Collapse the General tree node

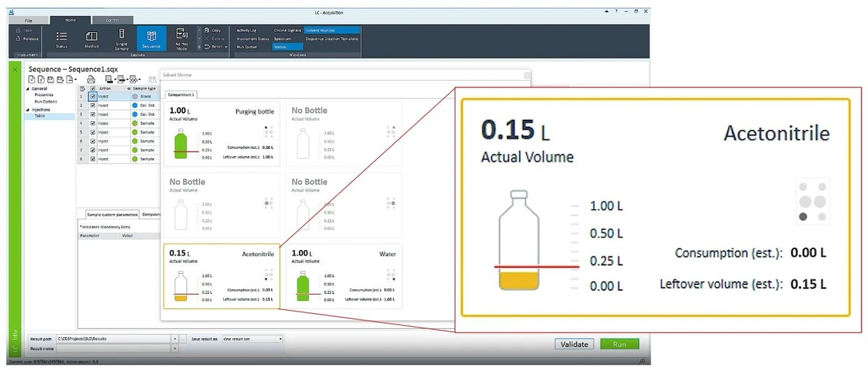(x=28, y=89)
